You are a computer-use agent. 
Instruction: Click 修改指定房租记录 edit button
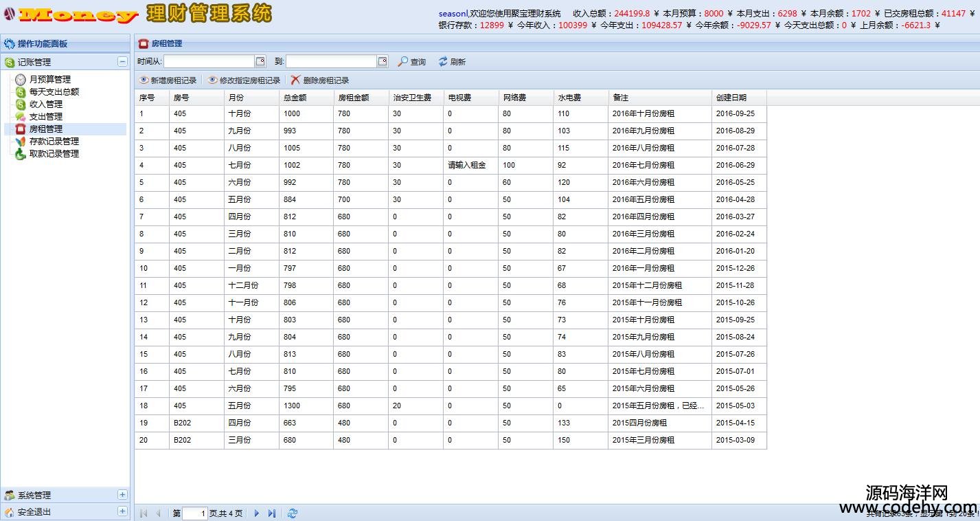pos(244,80)
